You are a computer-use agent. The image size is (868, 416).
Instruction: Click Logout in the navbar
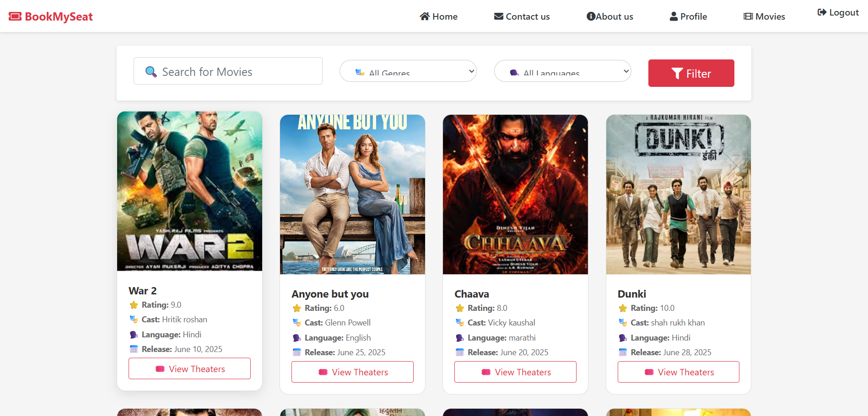838,12
